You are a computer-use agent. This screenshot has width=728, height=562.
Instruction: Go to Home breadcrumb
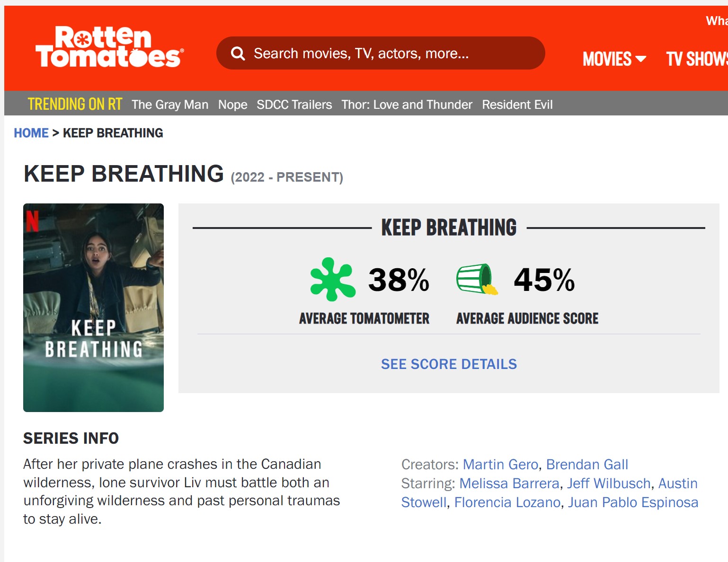click(x=31, y=133)
